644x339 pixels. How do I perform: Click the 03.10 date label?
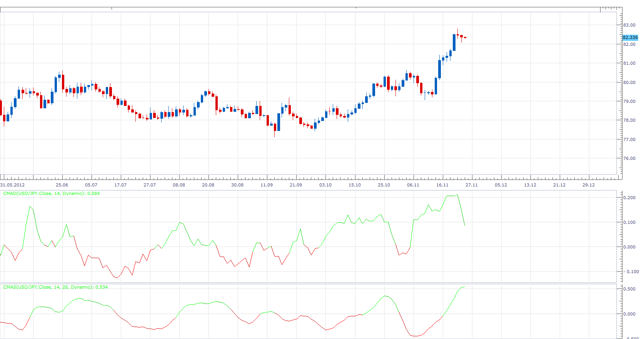pyautogui.click(x=325, y=185)
